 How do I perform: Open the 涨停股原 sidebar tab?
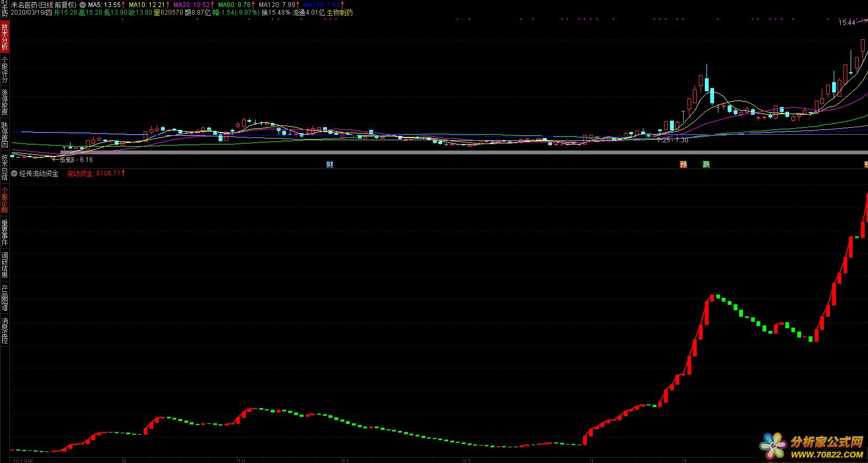tap(4, 102)
